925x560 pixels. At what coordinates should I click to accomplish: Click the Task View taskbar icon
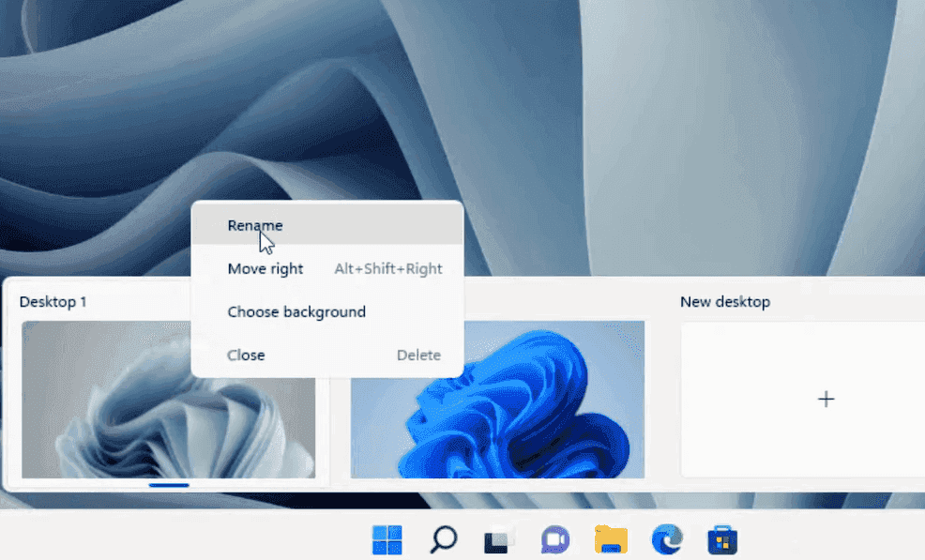point(498,539)
